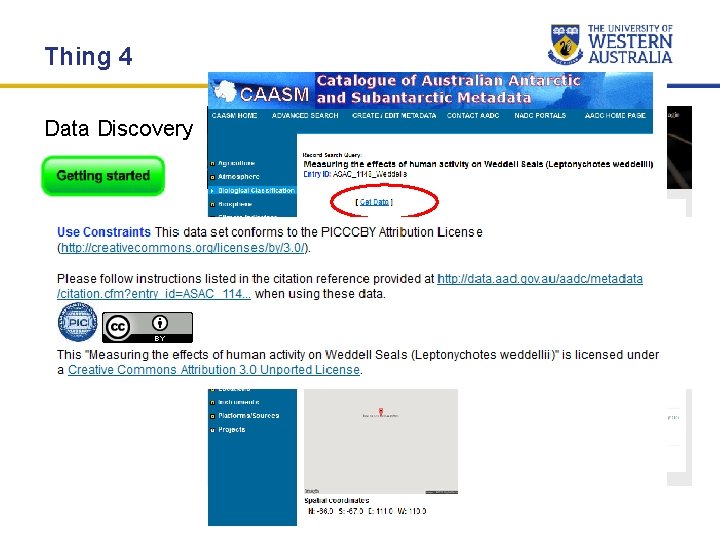Select Biosphere in the sidebar

[235, 204]
